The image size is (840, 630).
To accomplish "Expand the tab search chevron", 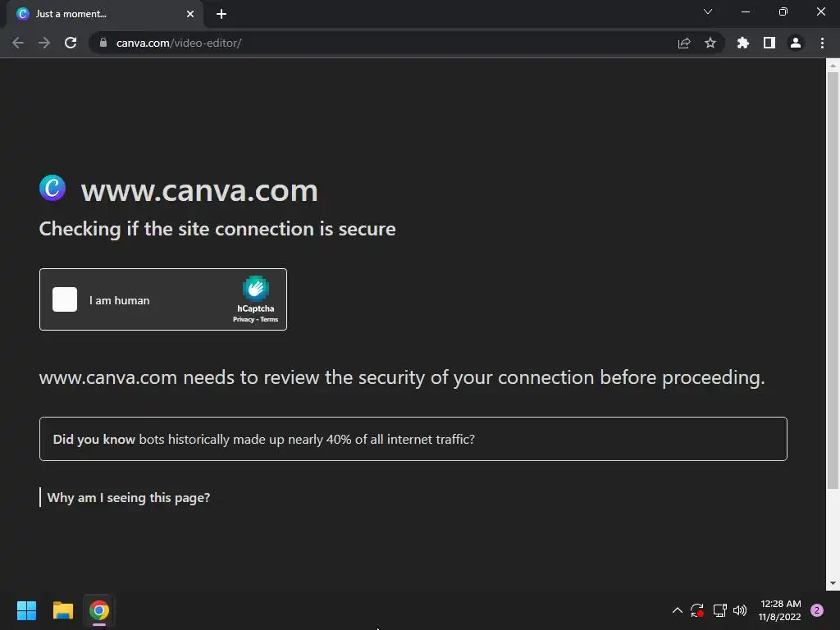I will click(x=708, y=11).
